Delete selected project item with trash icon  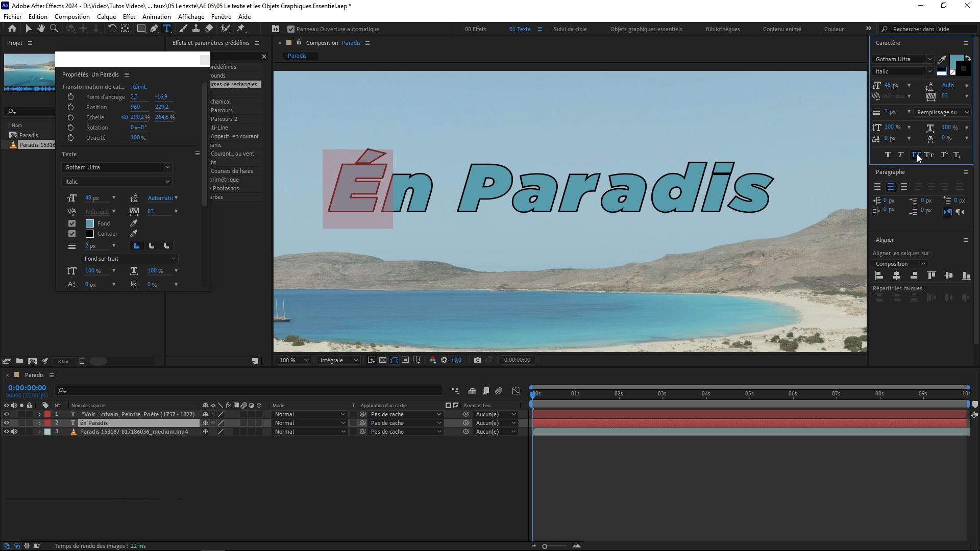(x=82, y=361)
